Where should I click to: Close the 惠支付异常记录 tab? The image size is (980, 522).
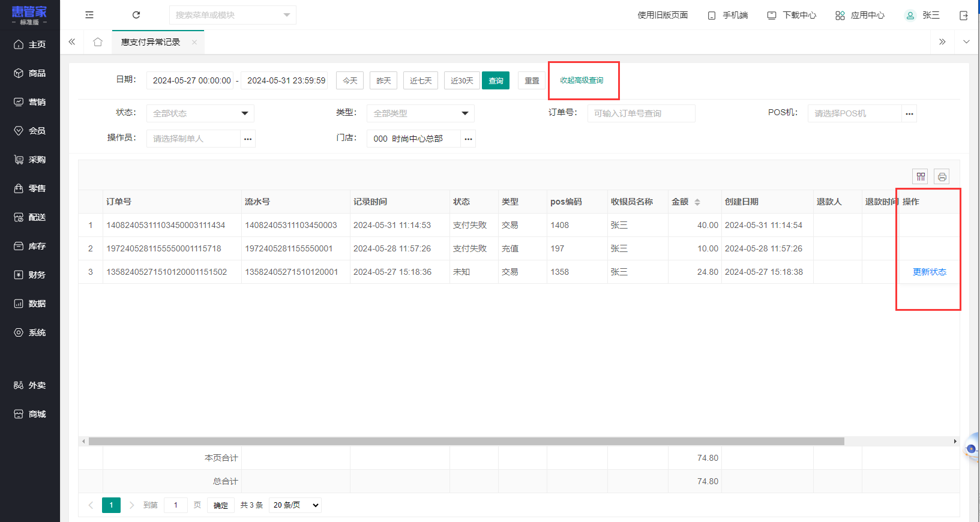194,42
